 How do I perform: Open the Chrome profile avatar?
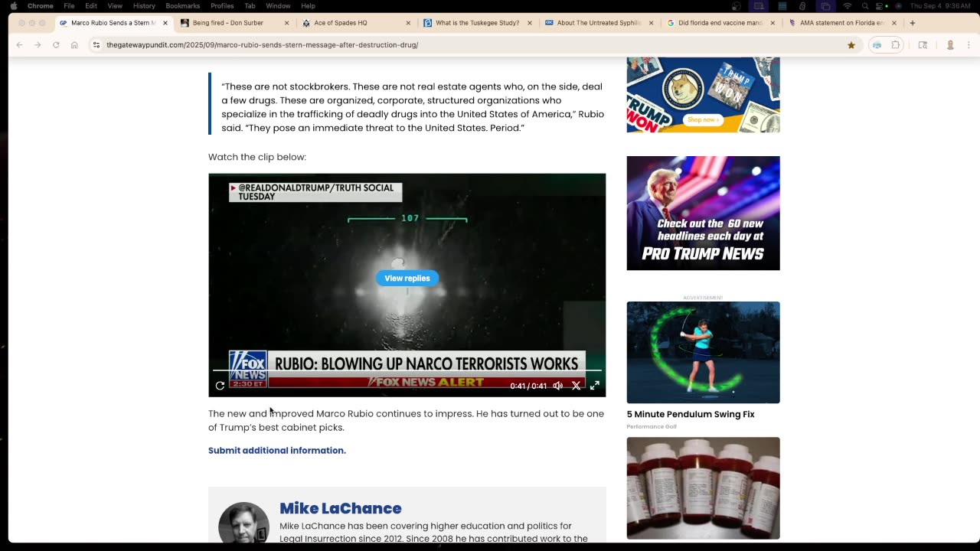tap(950, 45)
